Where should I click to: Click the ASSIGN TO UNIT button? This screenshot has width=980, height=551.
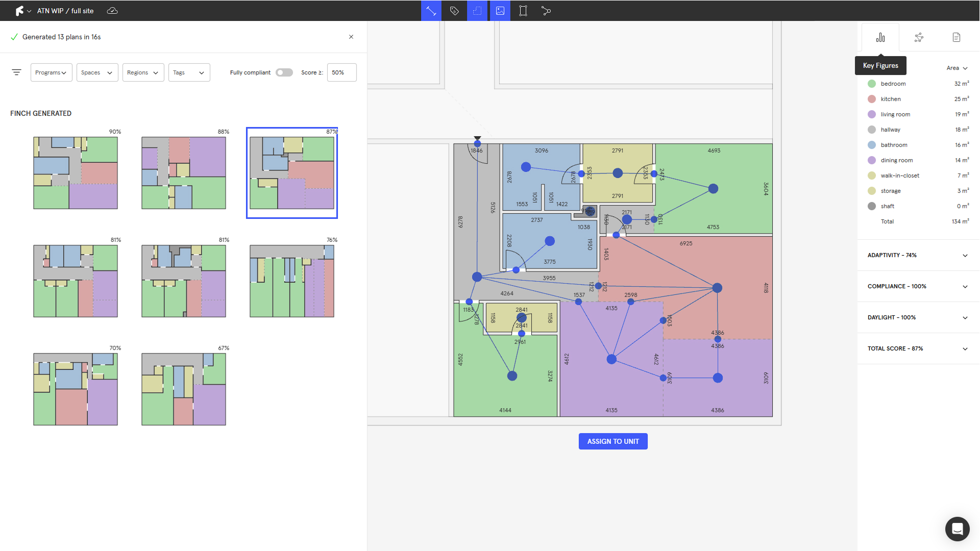click(x=613, y=441)
